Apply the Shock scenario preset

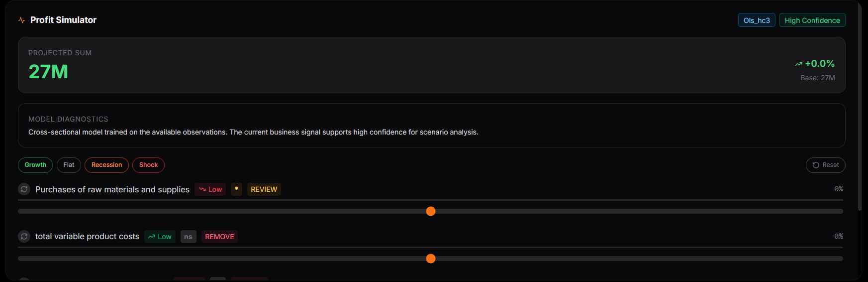click(x=148, y=165)
